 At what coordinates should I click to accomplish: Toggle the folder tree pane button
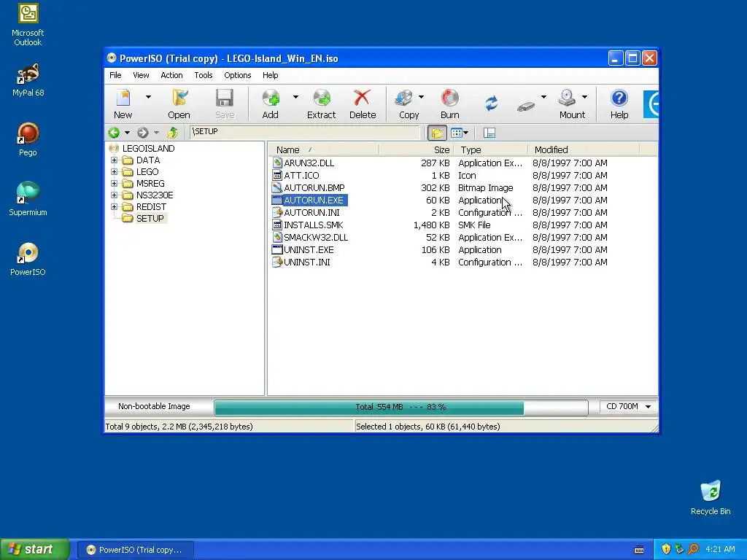(437, 133)
